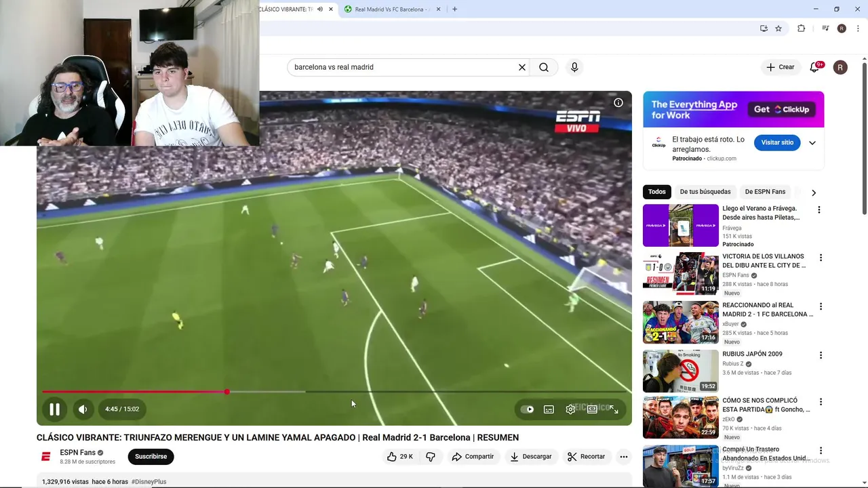868x488 pixels.
Task: Open a new browser tab
Action: [x=454, y=9]
